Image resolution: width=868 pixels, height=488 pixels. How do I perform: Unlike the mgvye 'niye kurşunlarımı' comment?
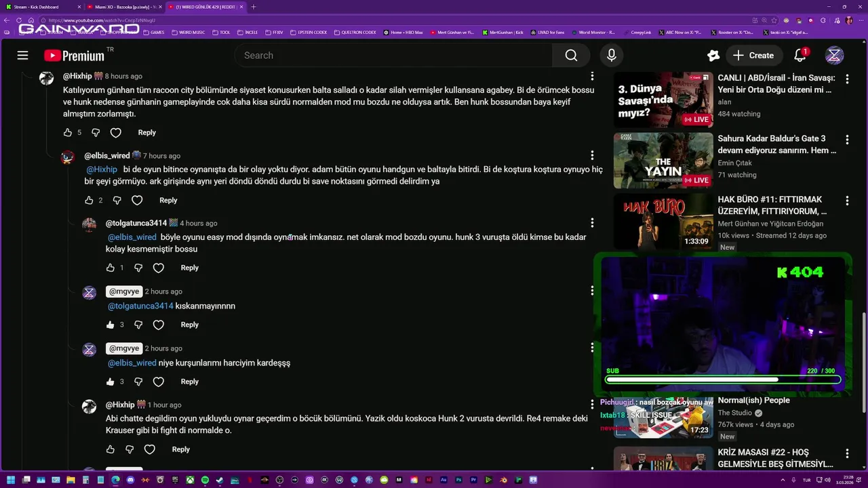[x=111, y=382]
